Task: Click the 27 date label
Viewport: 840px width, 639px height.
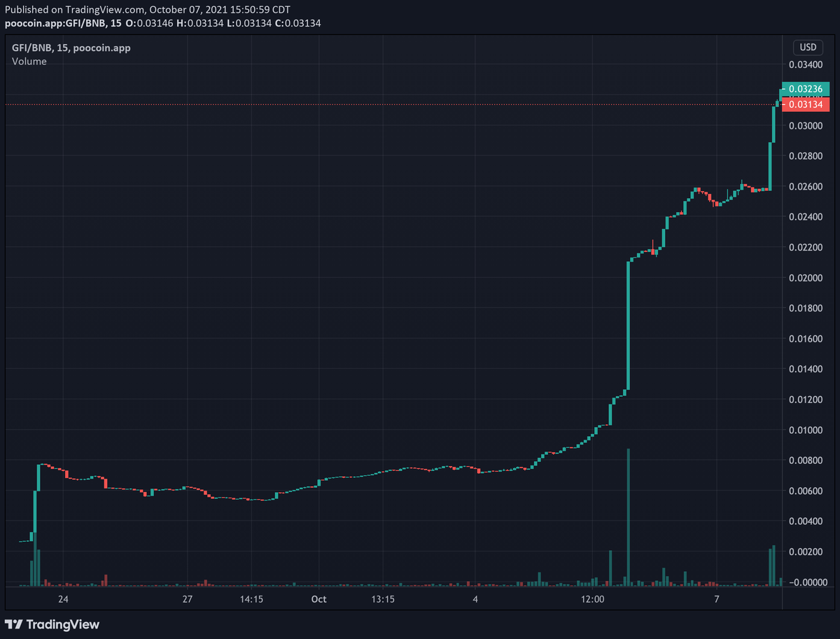Action: coord(187,599)
